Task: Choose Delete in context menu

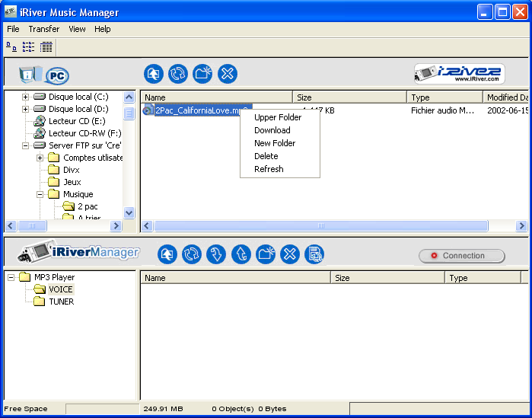Action: [x=280, y=156]
